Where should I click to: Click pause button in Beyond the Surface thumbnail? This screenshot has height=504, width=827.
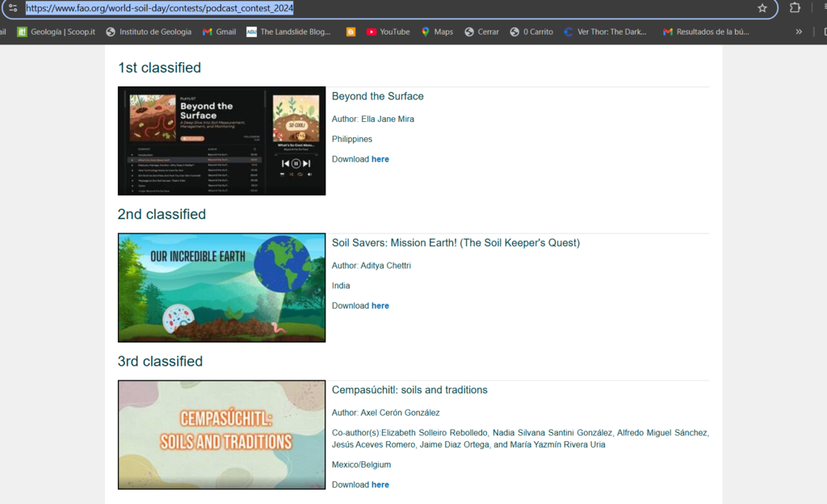(x=296, y=164)
